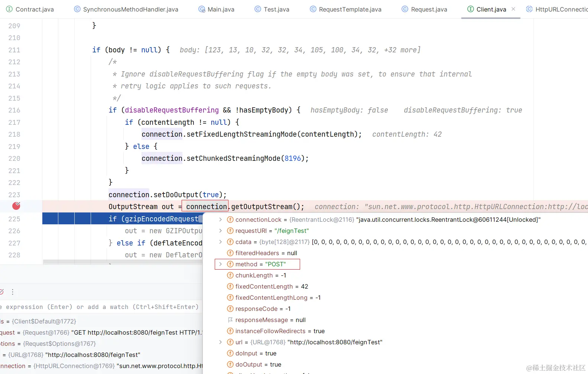Click the RequestTemplate.java class icon

[313, 9]
